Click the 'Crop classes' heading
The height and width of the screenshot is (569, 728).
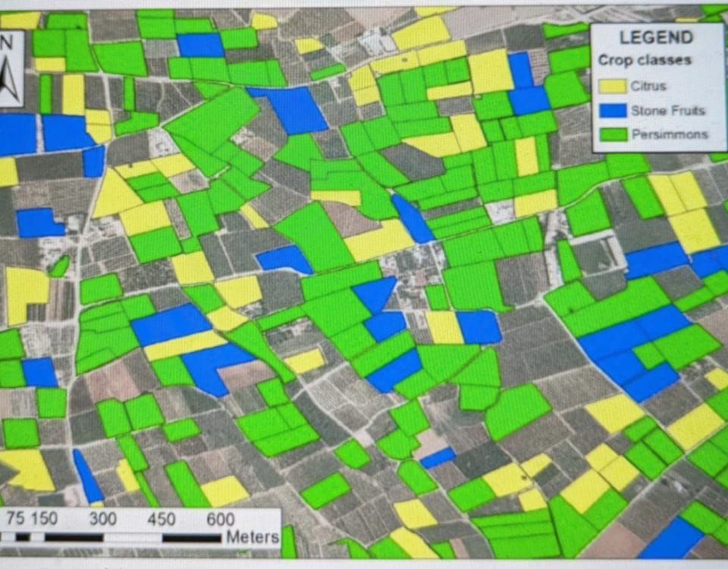pos(645,61)
